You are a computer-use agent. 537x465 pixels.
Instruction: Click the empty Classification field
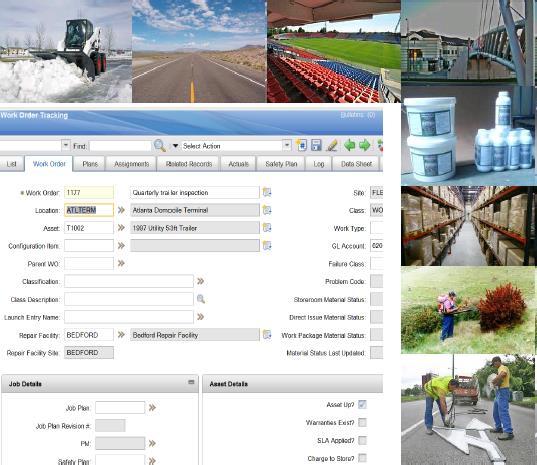129,281
